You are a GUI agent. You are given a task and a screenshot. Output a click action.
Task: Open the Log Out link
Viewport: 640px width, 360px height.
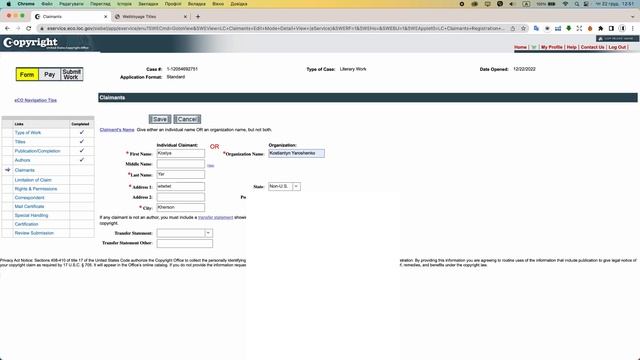[617, 47]
